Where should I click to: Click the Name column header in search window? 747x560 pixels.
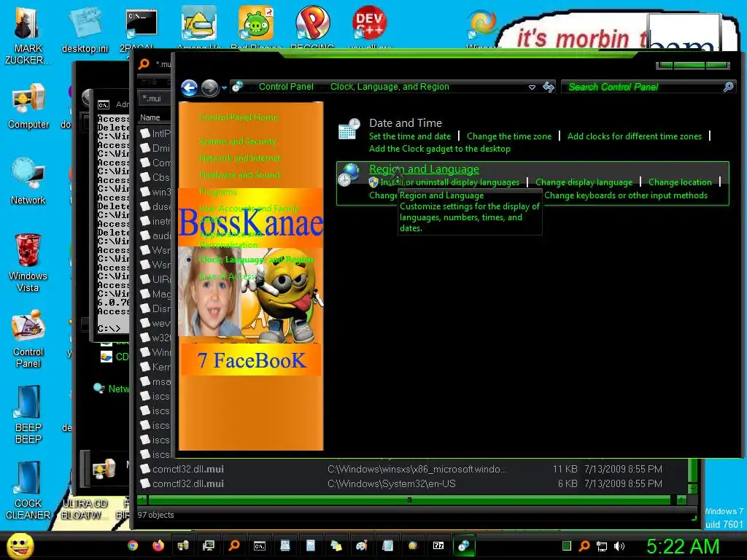(150, 117)
